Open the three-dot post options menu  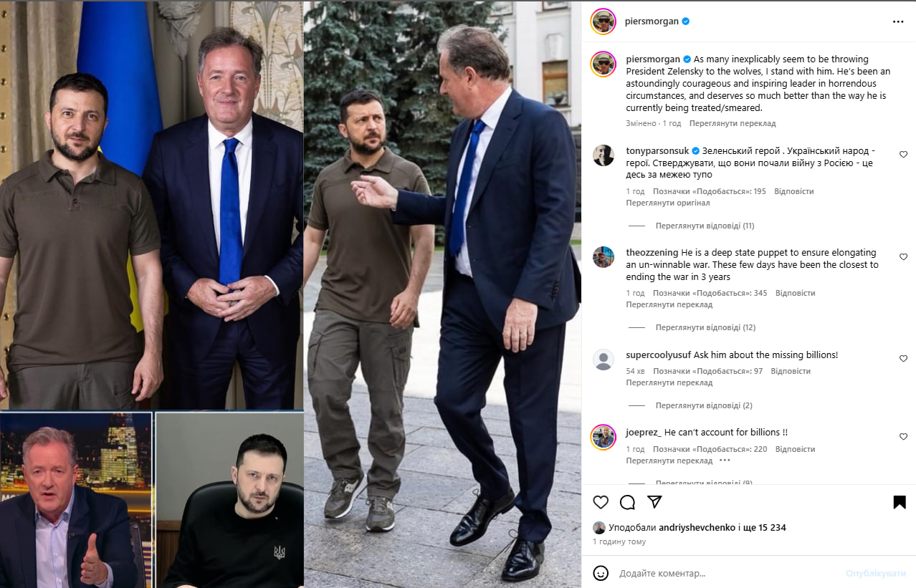coord(898,22)
